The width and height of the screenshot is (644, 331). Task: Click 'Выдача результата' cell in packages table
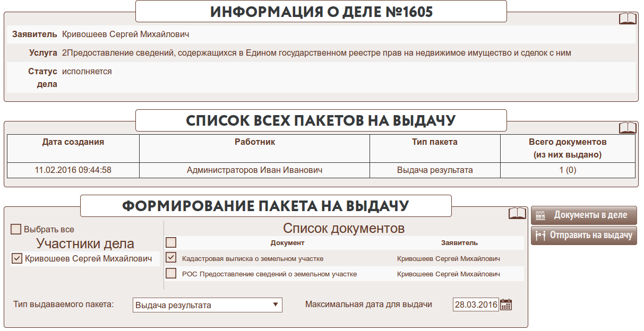[x=435, y=170]
